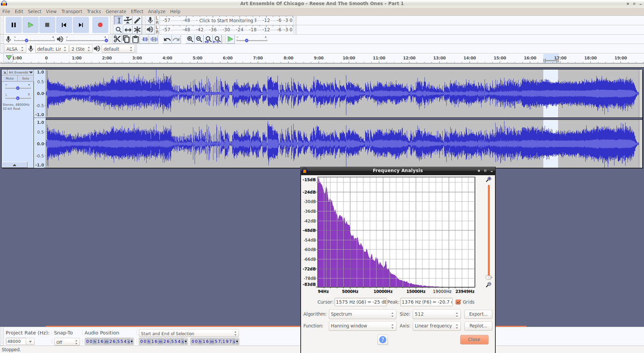Image resolution: width=644 pixels, height=353 pixels.
Task: Select the Multi-Tool asterisk icon
Action: tap(137, 30)
